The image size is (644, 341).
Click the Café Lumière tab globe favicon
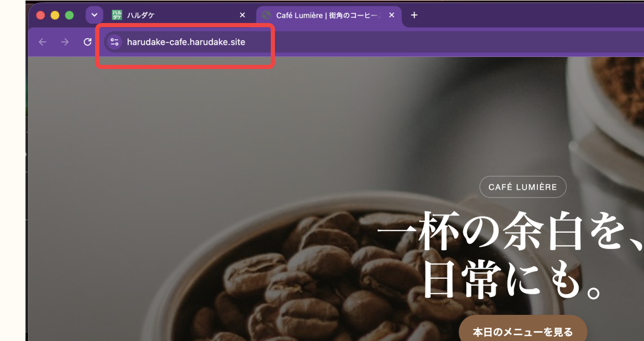(x=266, y=15)
